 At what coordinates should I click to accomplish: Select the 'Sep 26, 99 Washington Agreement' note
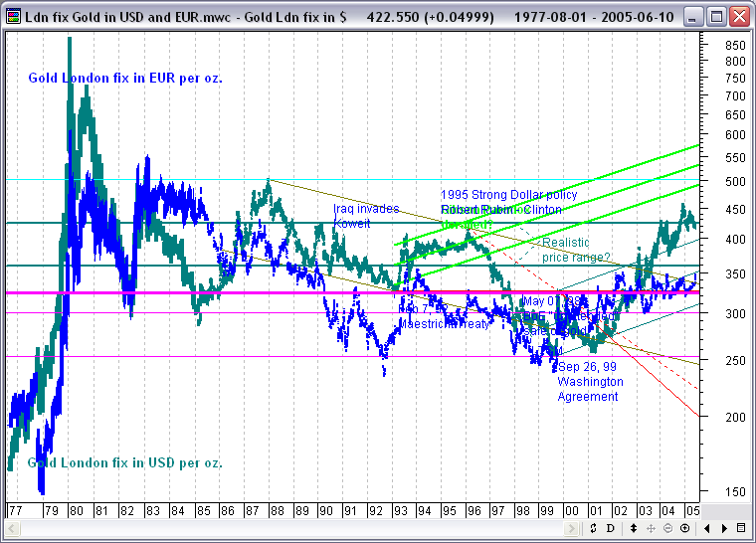[590, 382]
